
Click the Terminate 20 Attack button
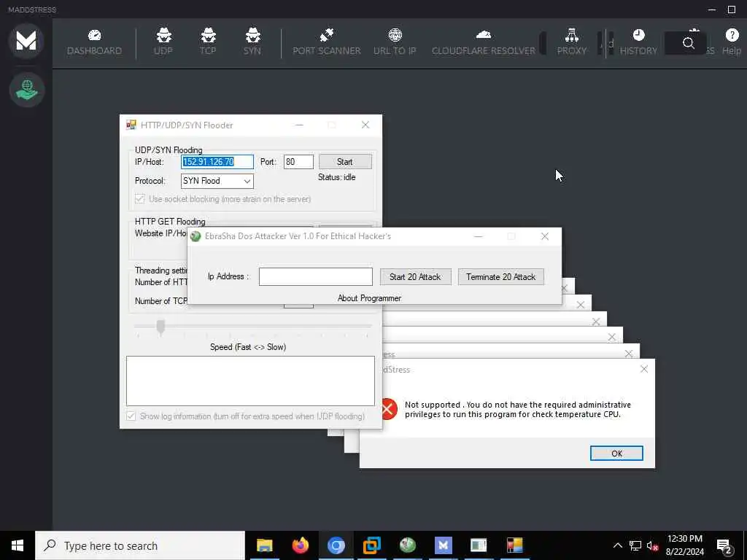click(x=500, y=276)
